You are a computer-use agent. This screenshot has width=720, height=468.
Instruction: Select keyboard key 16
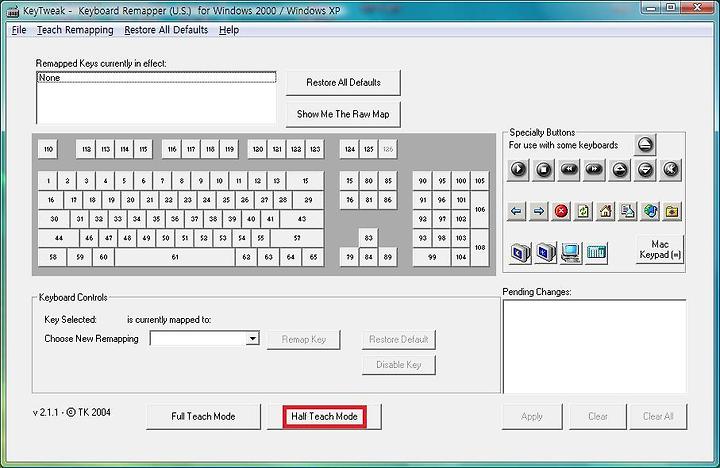[x=51, y=200]
